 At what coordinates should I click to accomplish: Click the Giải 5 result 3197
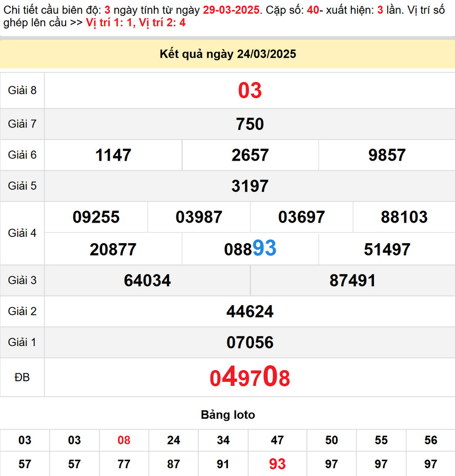click(x=250, y=186)
